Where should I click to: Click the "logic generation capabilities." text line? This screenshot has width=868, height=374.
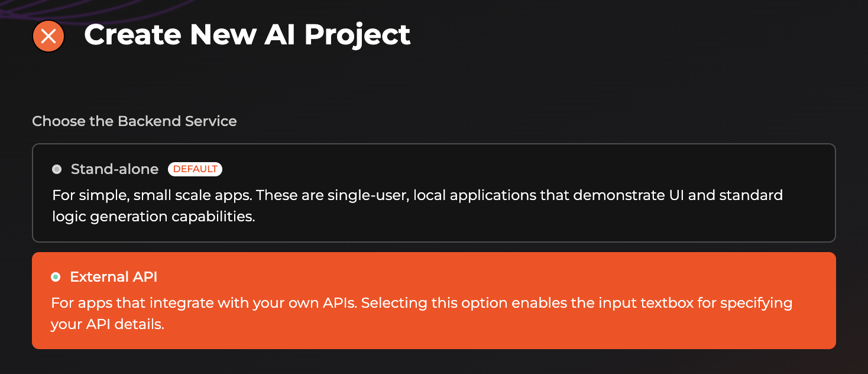[154, 216]
